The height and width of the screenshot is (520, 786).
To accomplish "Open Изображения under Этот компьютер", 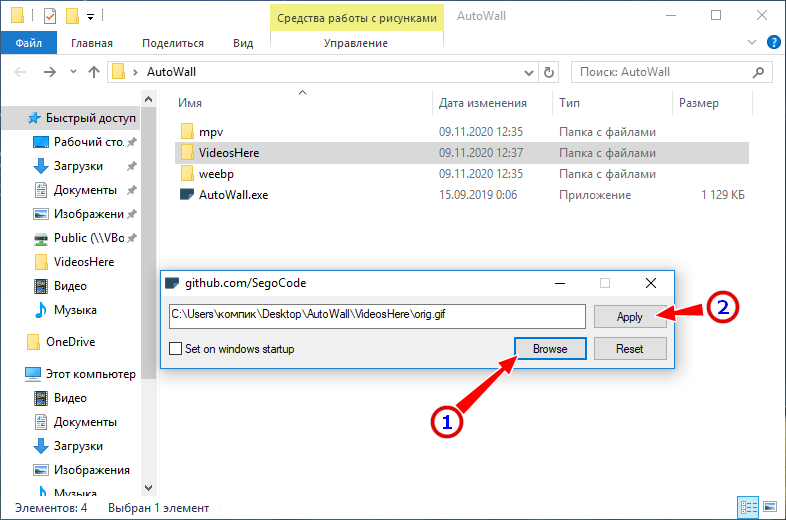I will [x=92, y=470].
